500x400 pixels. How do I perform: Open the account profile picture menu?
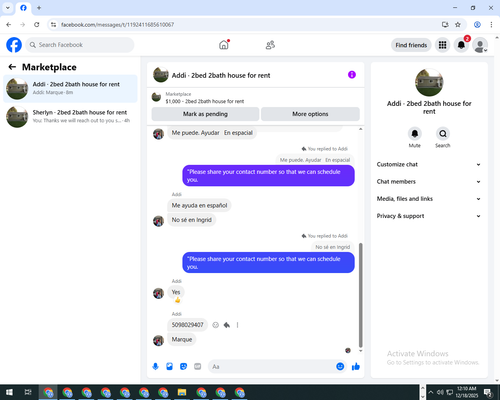tap(480, 45)
